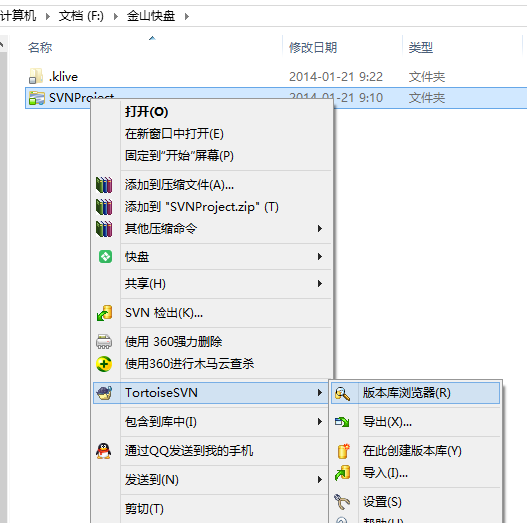This screenshot has width=527, height=523.
Task: Sort by the 类型 column header
Action: [420, 47]
